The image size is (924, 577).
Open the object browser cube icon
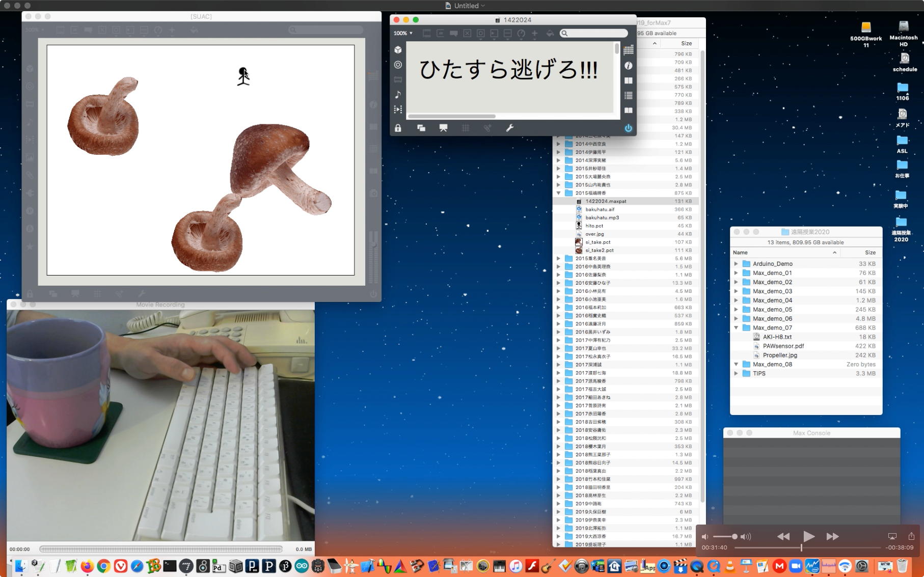398,50
